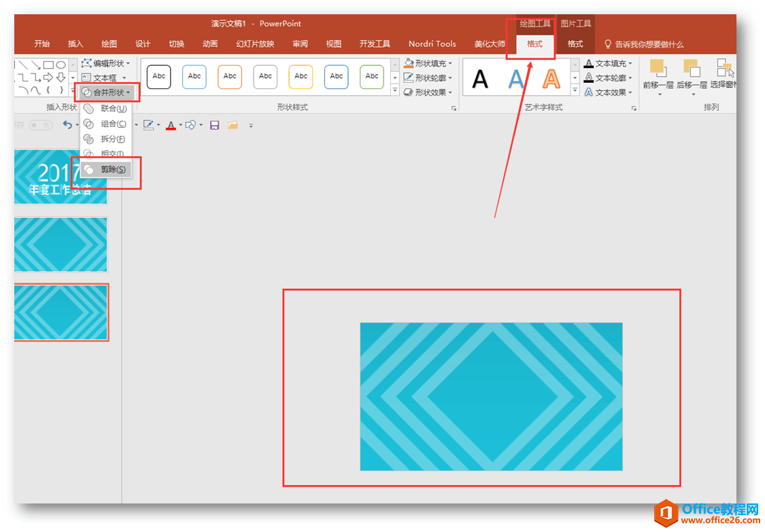Viewport: 765px width, 532px height.
Task: Open the 文本效果 dropdown
Action: [608, 92]
